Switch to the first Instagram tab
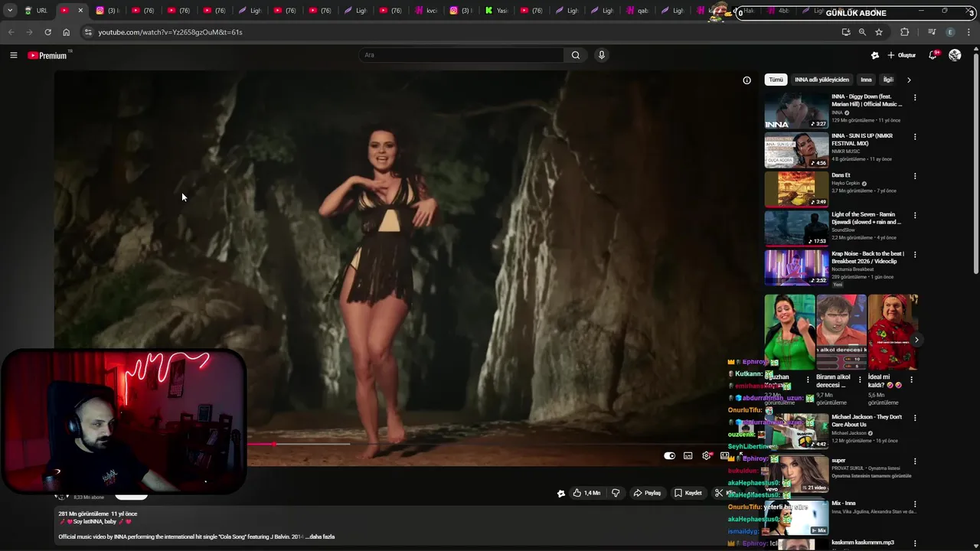The height and width of the screenshot is (551, 980). (x=108, y=11)
